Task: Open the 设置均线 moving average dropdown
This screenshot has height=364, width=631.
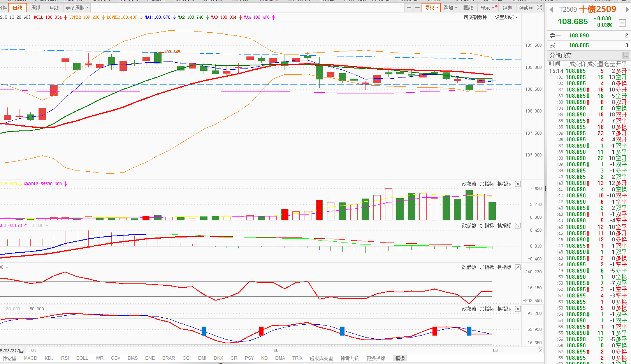Action: coord(506,17)
